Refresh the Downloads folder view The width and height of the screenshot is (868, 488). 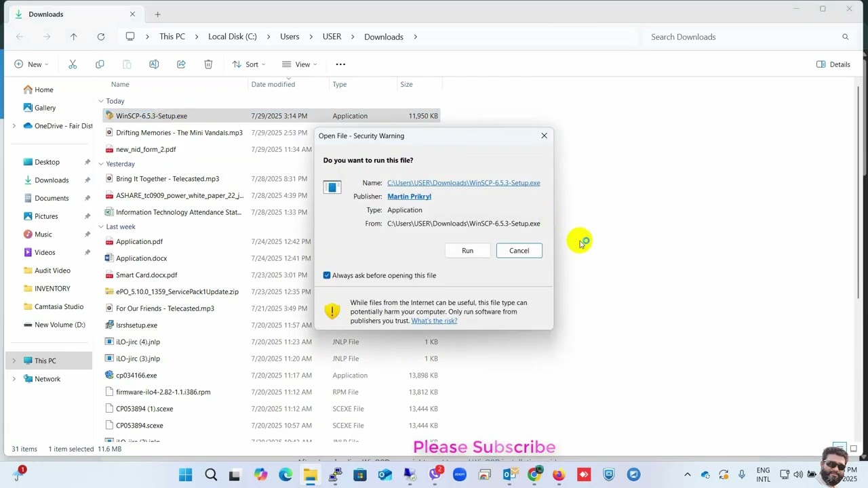coord(100,37)
